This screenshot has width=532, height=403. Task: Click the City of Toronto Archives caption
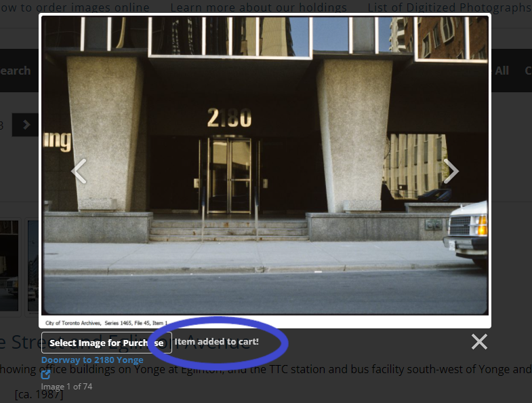[106, 323]
